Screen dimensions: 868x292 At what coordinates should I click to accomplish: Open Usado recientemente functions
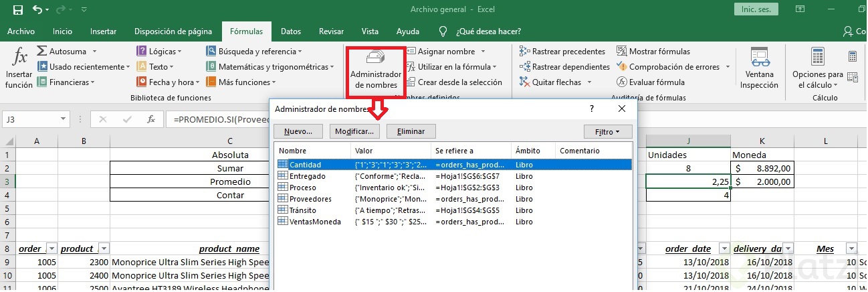click(x=84, y=66)
